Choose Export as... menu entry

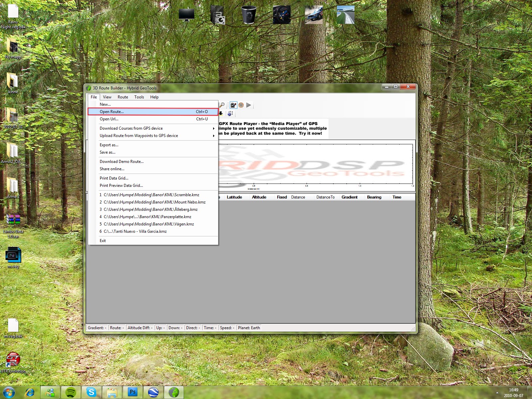coord(153,145)
